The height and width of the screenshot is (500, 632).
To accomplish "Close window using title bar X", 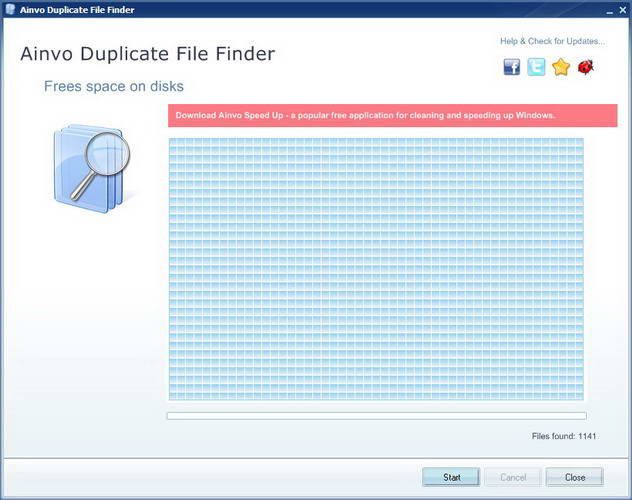I will click(623, 10).
